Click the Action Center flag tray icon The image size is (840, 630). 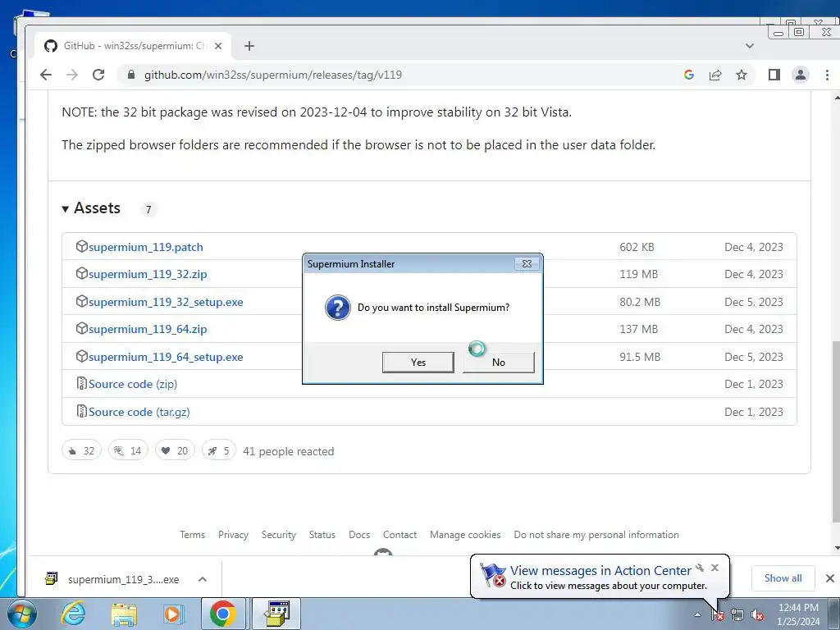point(718,615)
